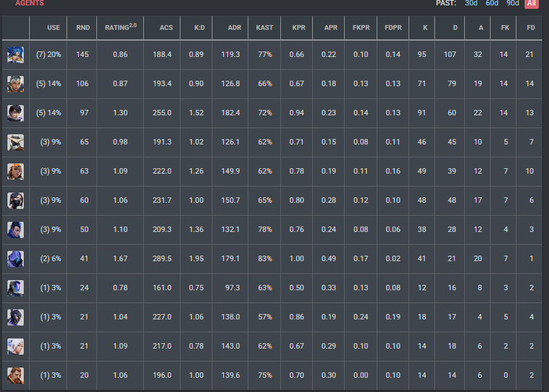Click the FDPR column header

point(393,28)
